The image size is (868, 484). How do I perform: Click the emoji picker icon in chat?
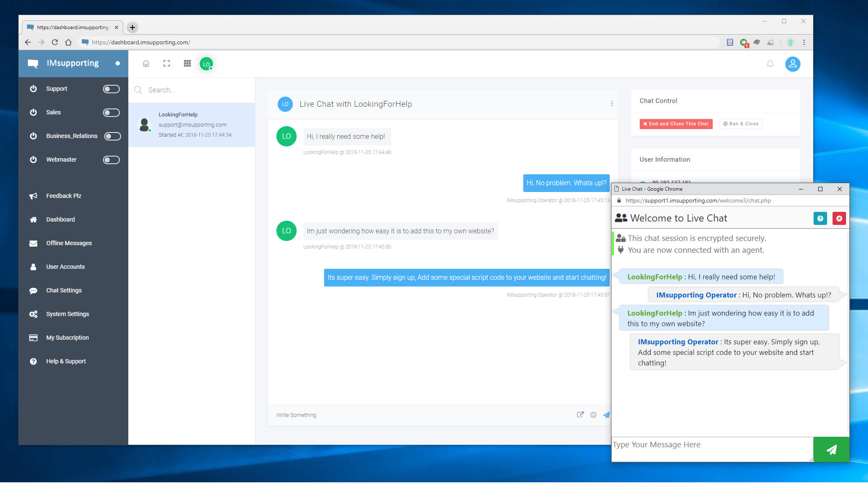tap(594, 414)
